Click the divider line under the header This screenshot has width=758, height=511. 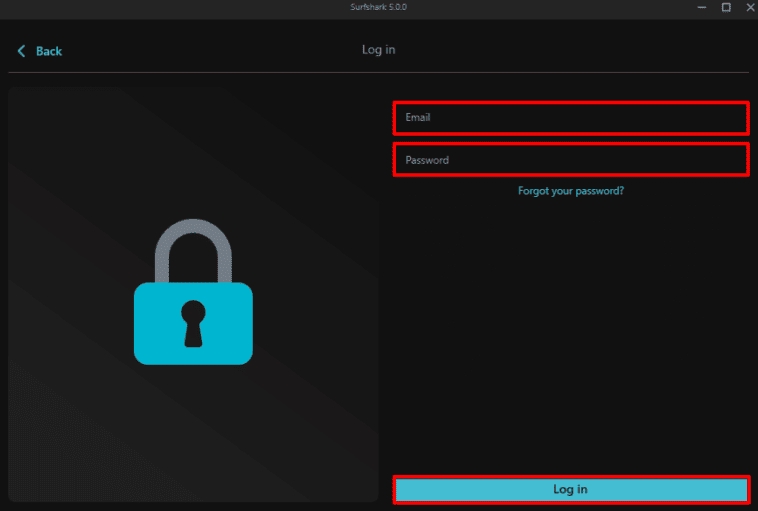tap(378, 73)
